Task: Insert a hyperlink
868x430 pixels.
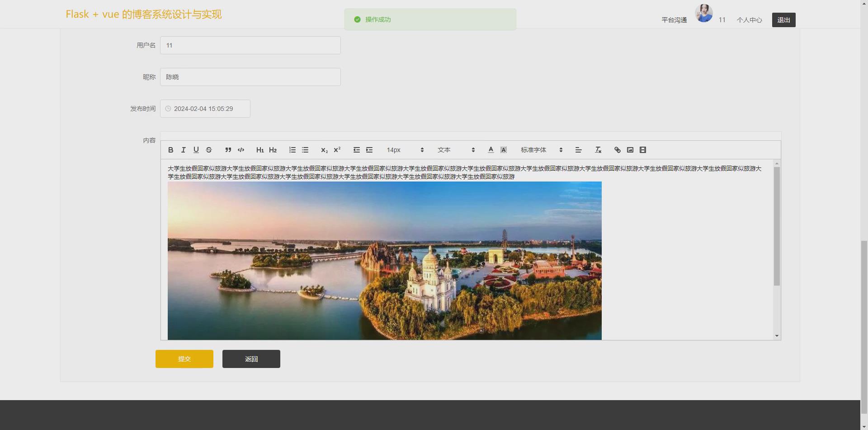Action: (x=618, y=150)
